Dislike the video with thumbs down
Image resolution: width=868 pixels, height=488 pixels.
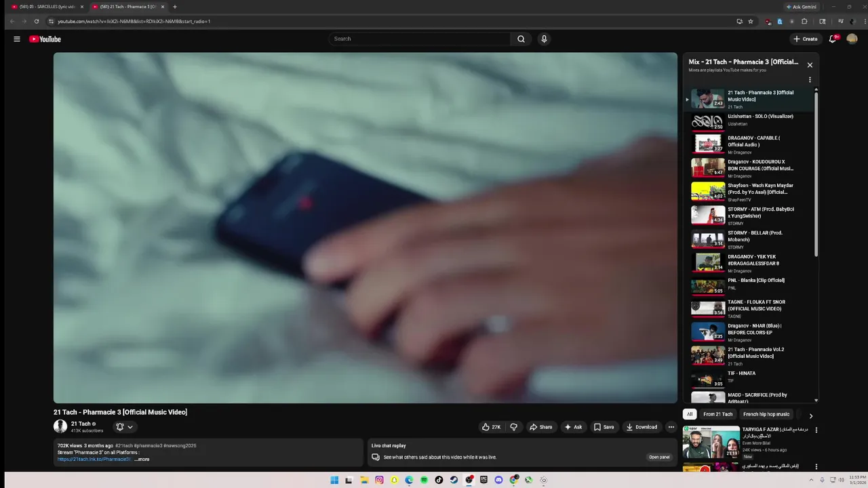[x=513, y=427]
